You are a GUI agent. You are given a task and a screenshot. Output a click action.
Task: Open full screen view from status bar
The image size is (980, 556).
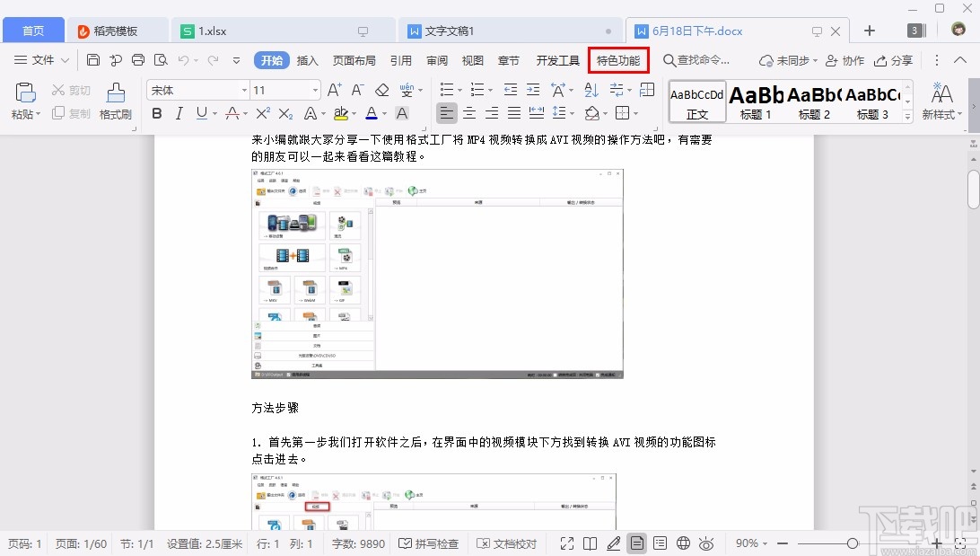(x=566, y=543)
